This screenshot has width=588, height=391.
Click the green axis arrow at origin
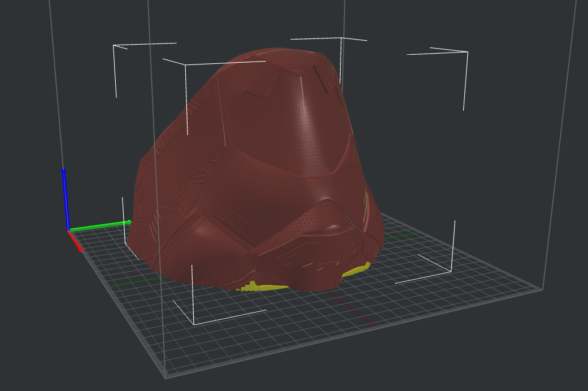(x=100, y=225)
